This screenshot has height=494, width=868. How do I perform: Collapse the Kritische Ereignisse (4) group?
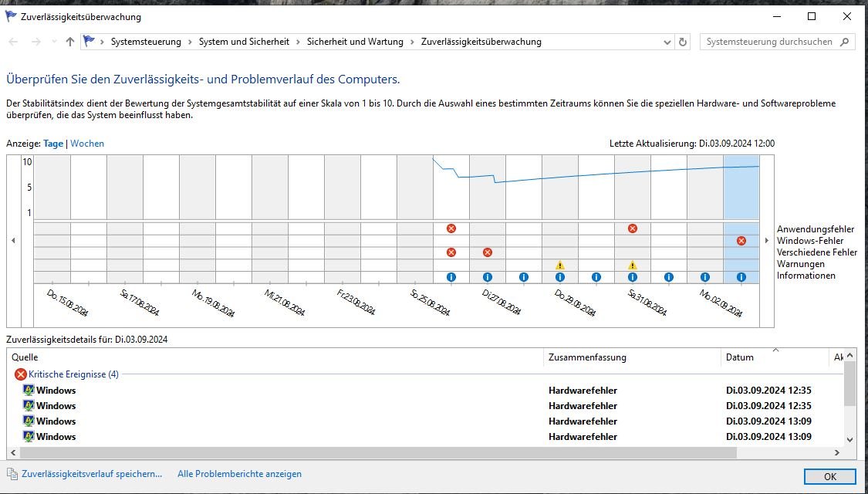tap(73, 374)
